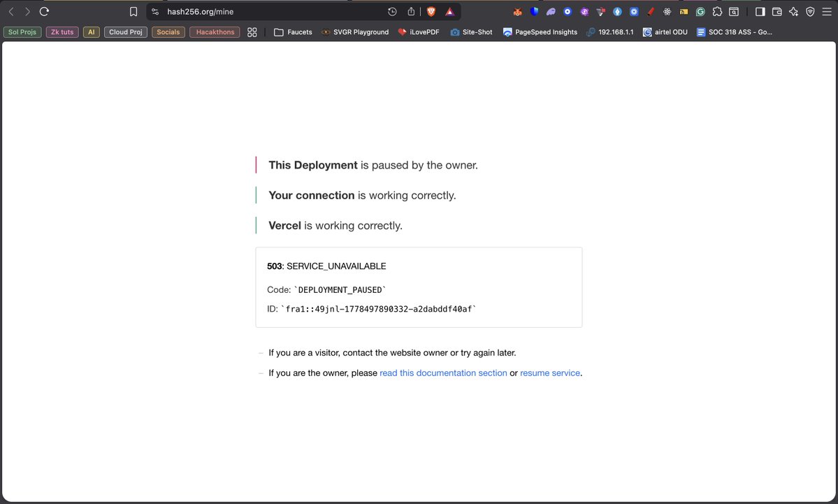Open the blue gear extension icon
Screen dimensions: 838x504
pyautogui.click(x=634, y=11)
